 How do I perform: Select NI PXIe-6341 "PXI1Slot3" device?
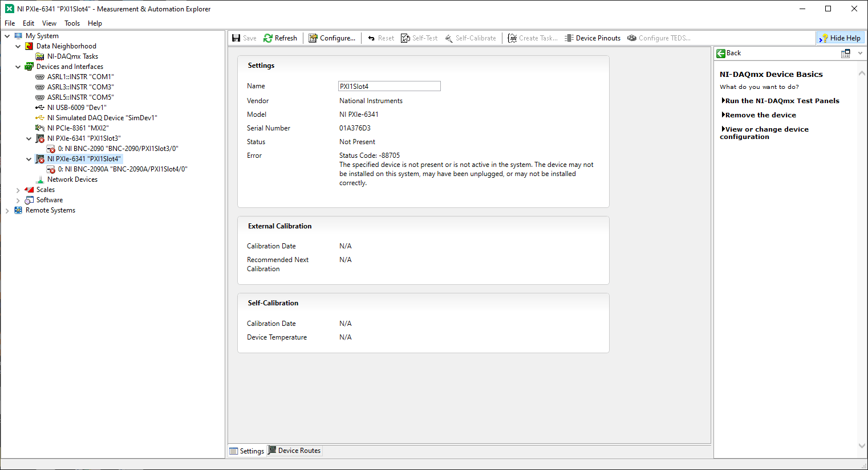pyautogui.click(x=84, y=138)
